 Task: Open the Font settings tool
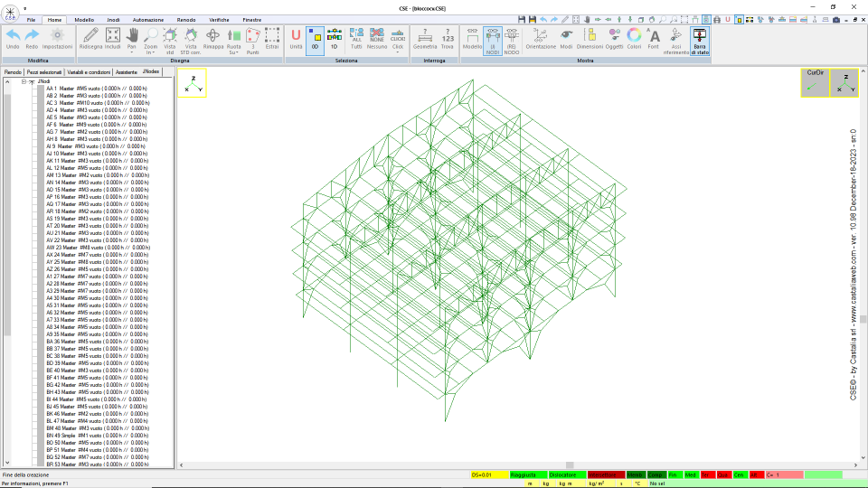654,39
